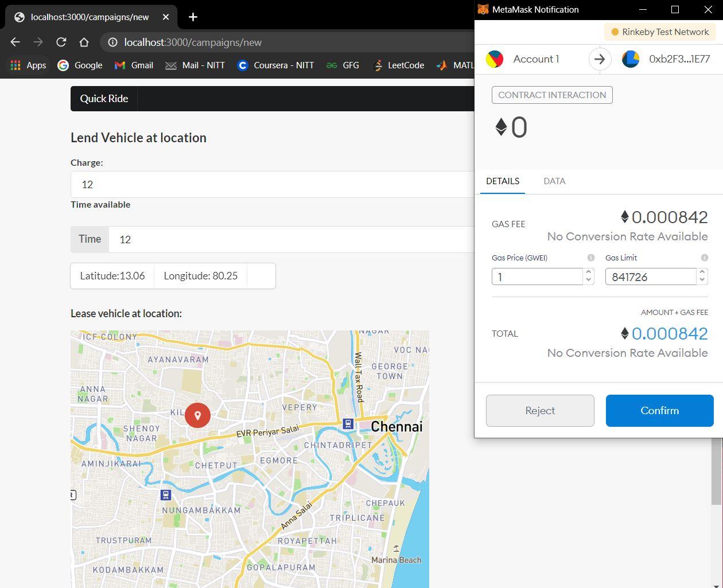The image size is (723, 588).
Task: Reject the MetaMask transaction
Action: coord(540,411)
